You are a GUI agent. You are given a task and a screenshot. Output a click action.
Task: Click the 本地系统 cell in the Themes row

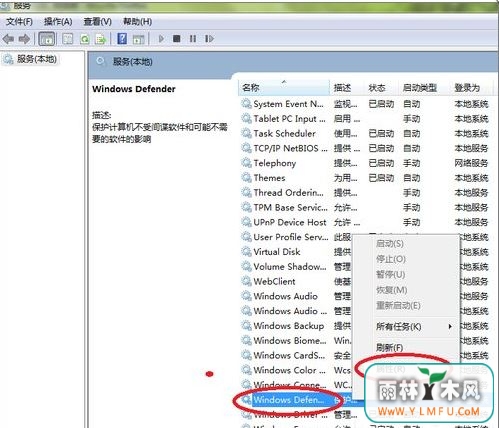(x=471, y=178)
